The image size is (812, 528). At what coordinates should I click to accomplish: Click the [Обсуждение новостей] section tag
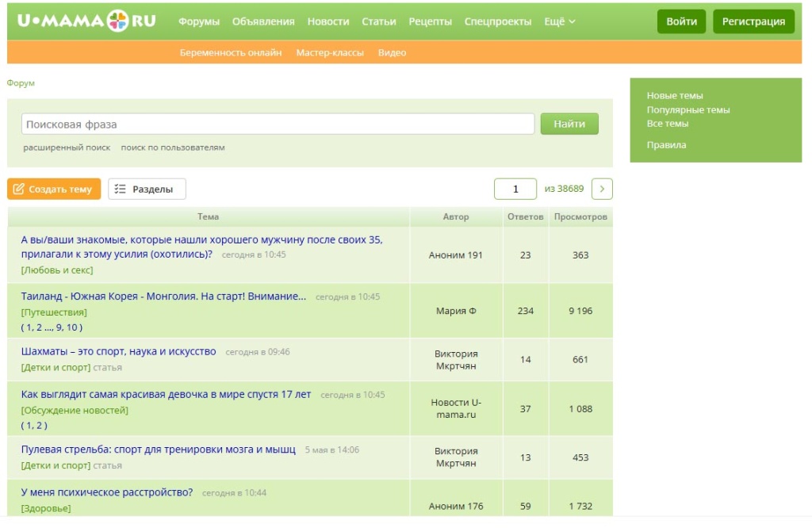pos(75,411)
